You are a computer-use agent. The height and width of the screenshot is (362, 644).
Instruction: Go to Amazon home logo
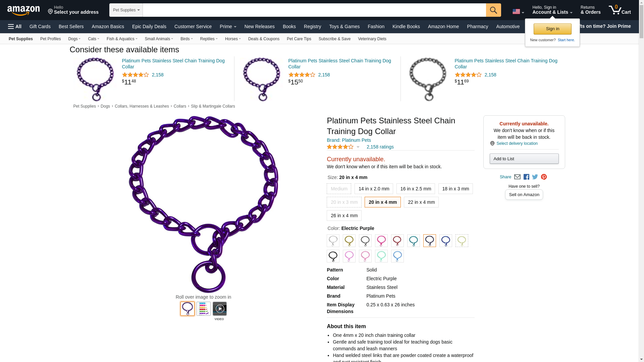(23, 10)
